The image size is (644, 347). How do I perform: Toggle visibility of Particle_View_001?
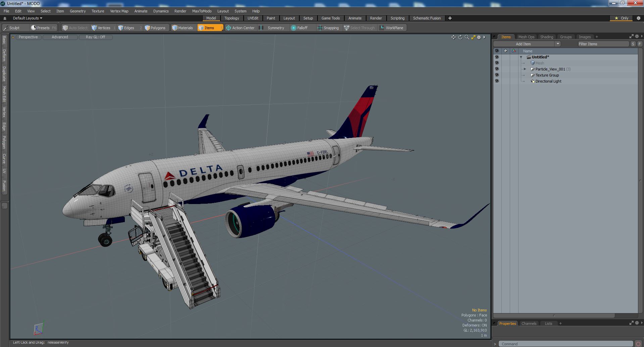tap(497, 69)
